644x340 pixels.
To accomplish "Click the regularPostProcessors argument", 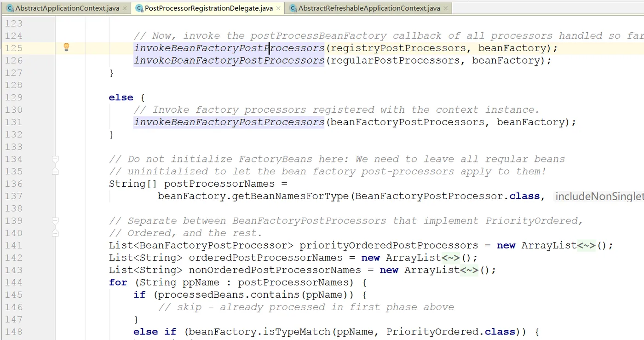I will click(x=395, y=60).
